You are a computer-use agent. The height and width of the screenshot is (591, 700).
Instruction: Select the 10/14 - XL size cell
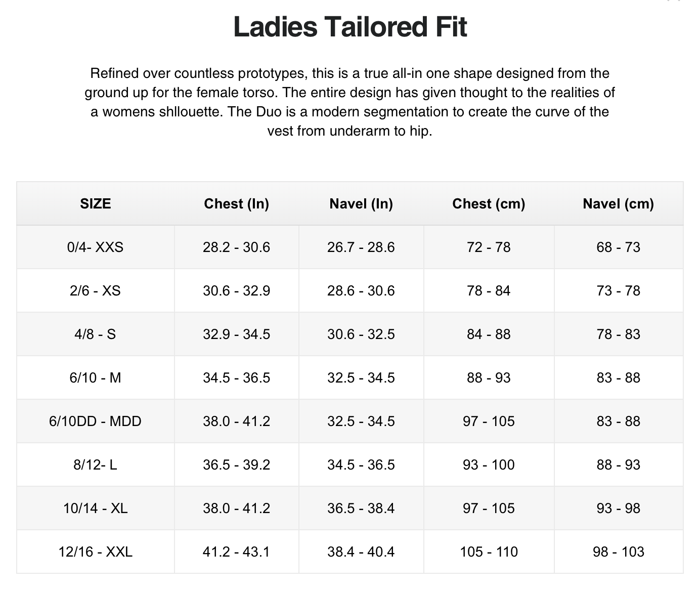(x=95, y=508)
